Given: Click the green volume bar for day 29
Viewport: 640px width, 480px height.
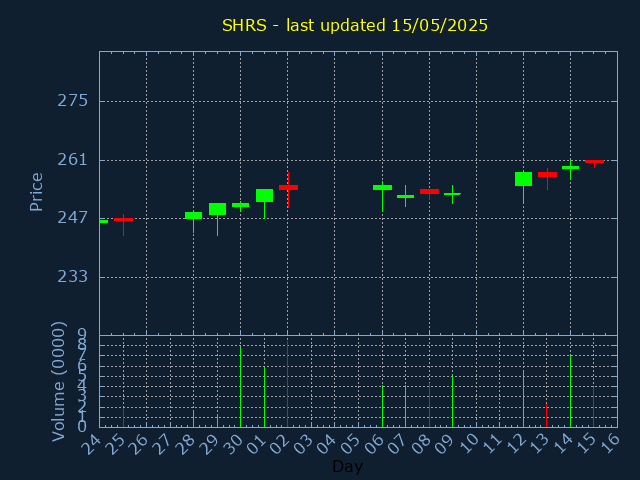Looking at the screenshot, I should [x=217, y=420].
